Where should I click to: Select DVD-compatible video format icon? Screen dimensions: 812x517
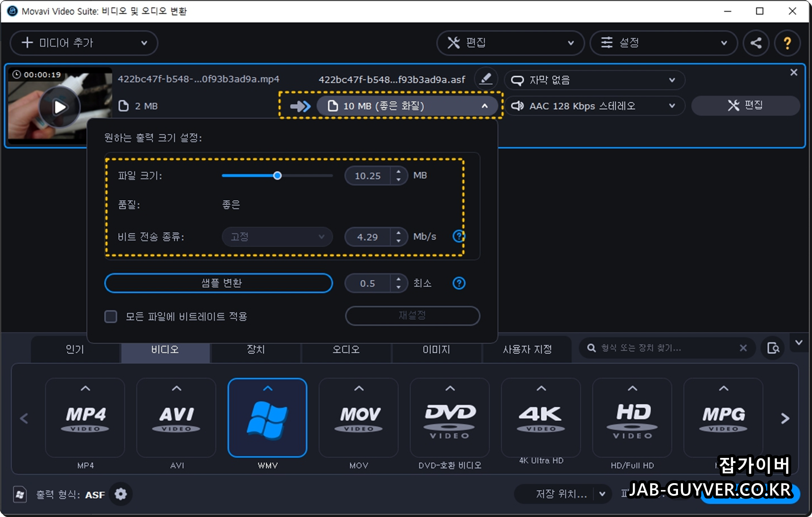point(450,418)
